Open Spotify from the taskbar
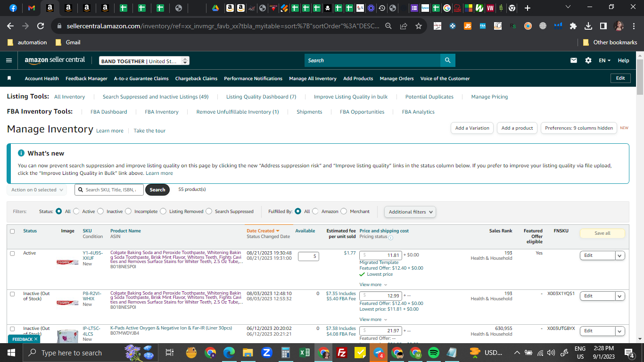This screenshot has width=644, height=362. click(x=434, y=353)
